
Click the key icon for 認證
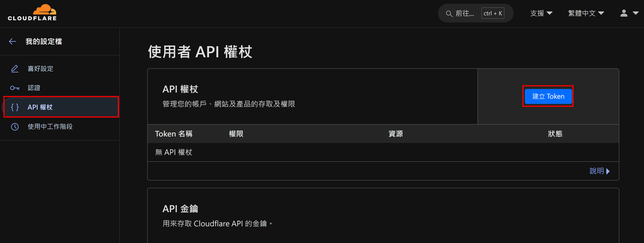coord(15,88)
